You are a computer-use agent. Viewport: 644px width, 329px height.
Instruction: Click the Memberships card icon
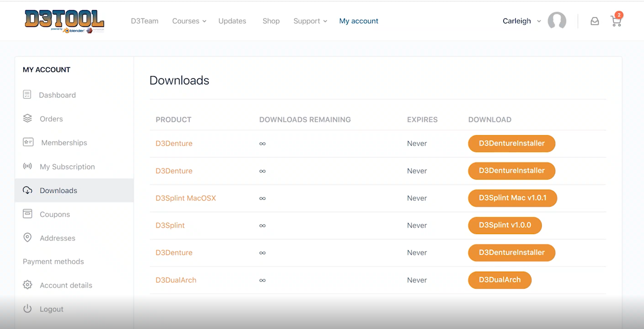coord(28,142)
